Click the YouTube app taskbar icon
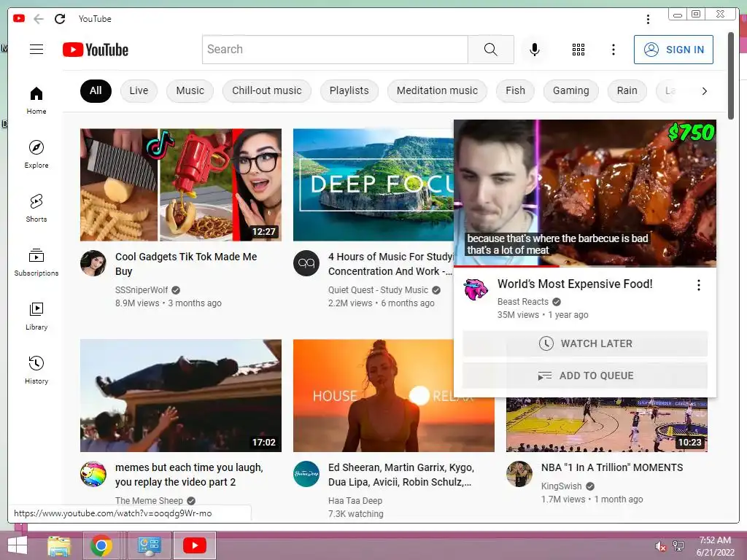 click(194, 545)
